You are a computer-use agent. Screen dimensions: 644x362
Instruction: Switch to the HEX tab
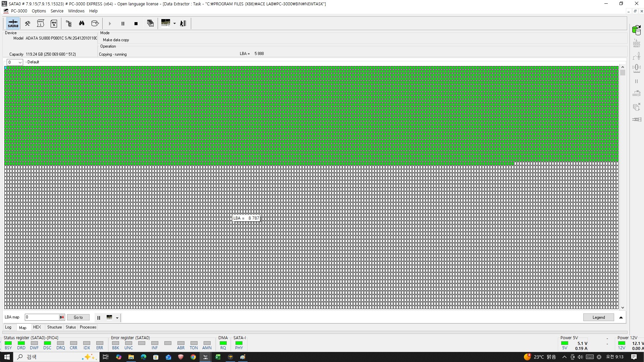[x=37, y=327]
